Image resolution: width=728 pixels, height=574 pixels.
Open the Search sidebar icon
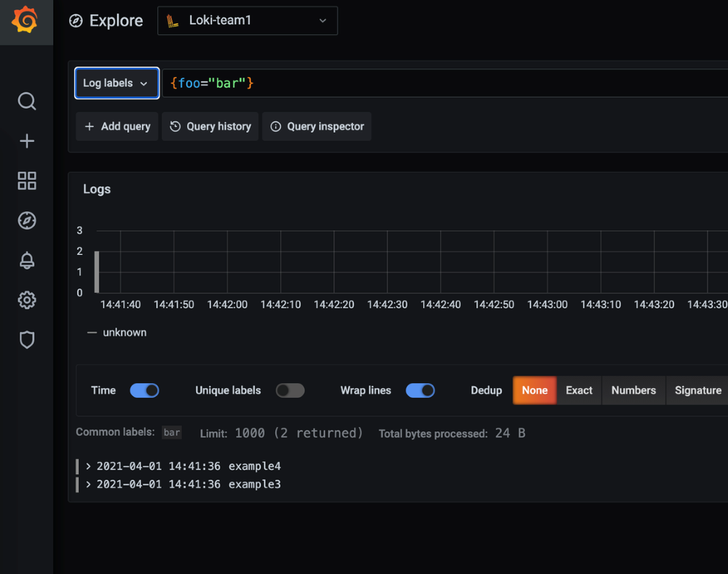[x=26, y=101]
